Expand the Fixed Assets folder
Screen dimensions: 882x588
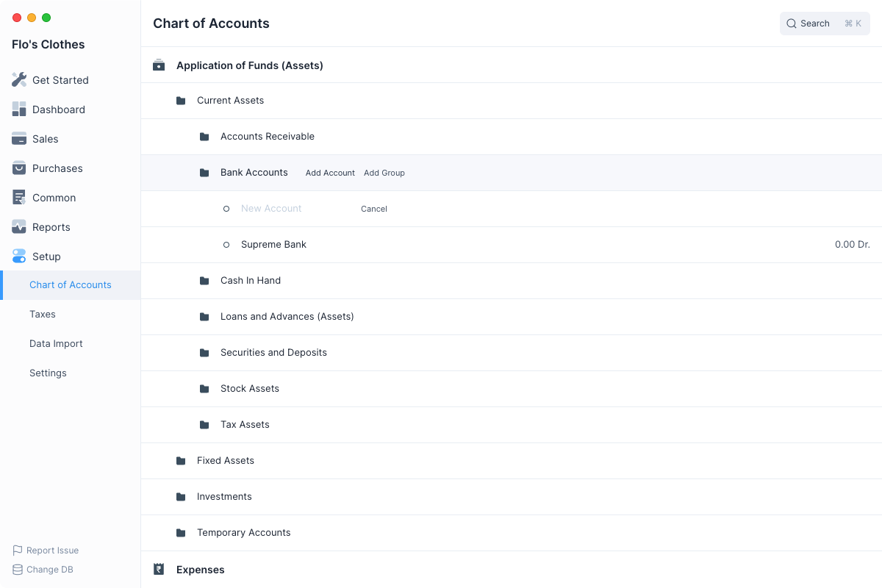point(225,461)
